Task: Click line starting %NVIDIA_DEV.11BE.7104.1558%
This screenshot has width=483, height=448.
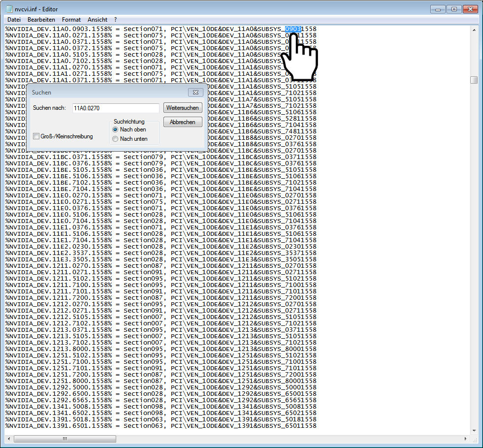Action: 161,189
